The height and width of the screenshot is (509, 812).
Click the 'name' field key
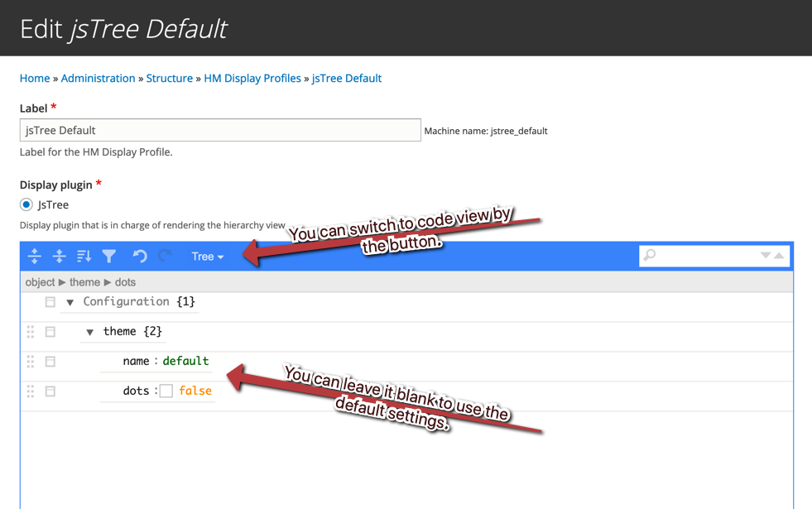tap(137, 361)
